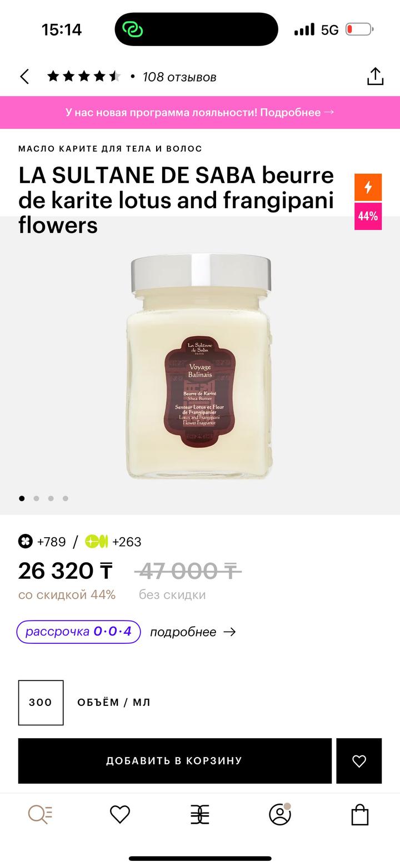400x868 pixels.
Task: Open loyalty program banner Подробнее
Action: pyautogui.click(x=200, y=112)
